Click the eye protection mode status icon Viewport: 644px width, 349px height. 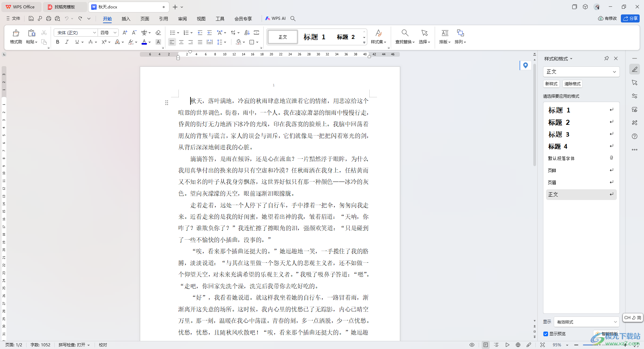(472, 345)
